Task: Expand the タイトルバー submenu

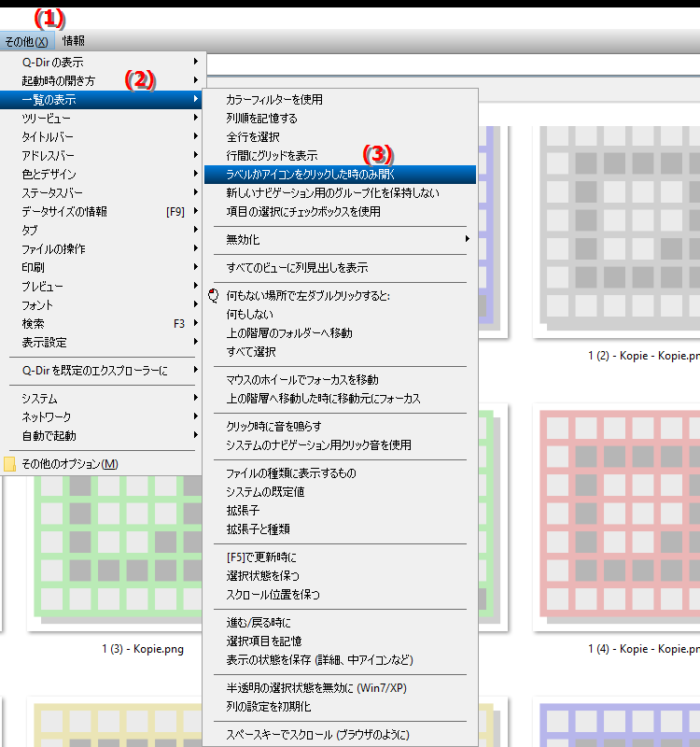Action: pyautogui.click(x=103, y=136)
